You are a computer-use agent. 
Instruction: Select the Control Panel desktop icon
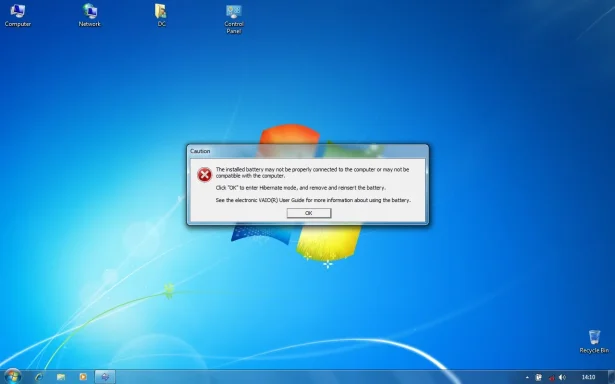(234, 19)
